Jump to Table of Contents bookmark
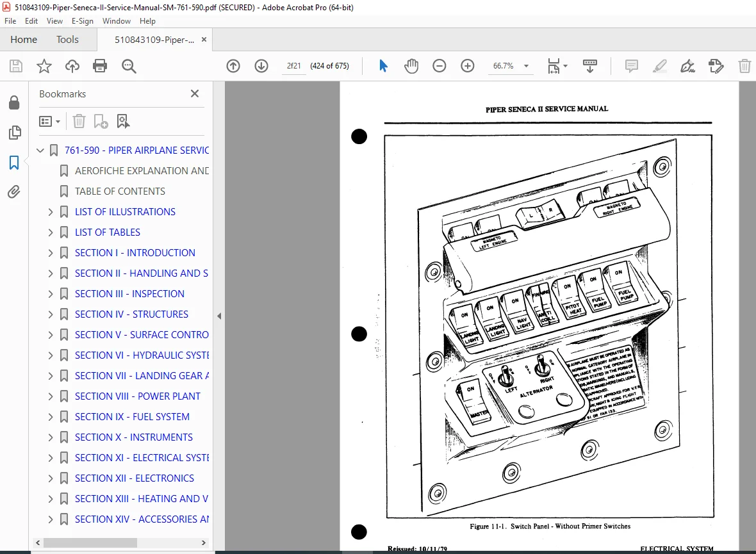 [120, 191]
